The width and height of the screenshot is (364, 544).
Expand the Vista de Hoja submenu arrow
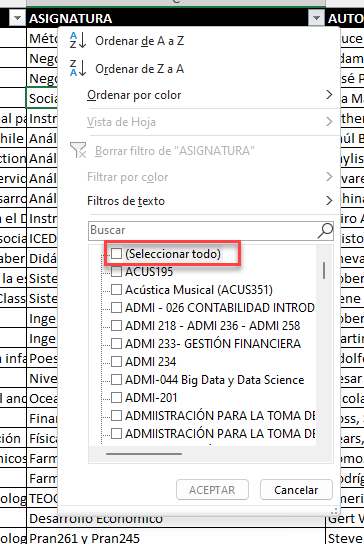tap(329, 121)
